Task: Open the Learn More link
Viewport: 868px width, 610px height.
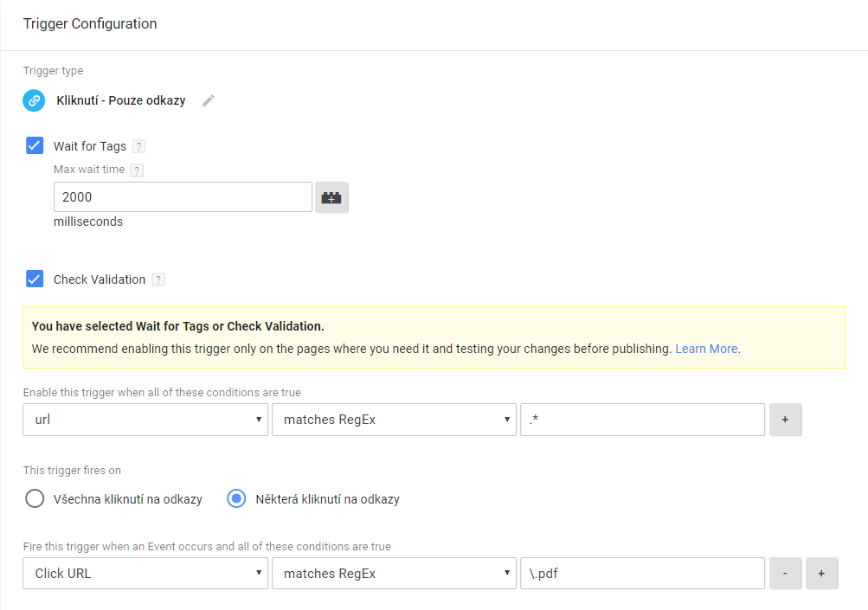Action: (x=706, y=349)
